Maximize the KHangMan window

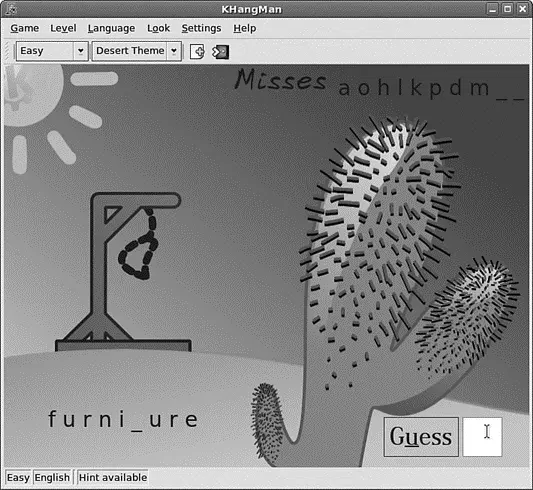507,9
